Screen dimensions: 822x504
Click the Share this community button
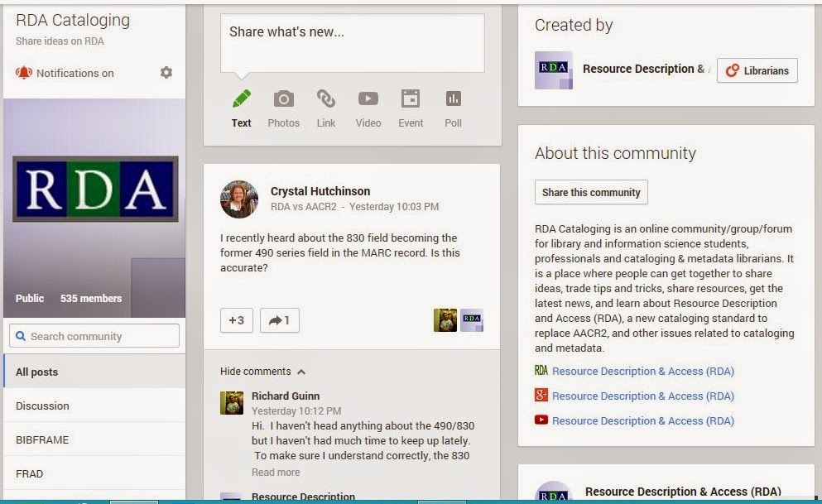591,192
